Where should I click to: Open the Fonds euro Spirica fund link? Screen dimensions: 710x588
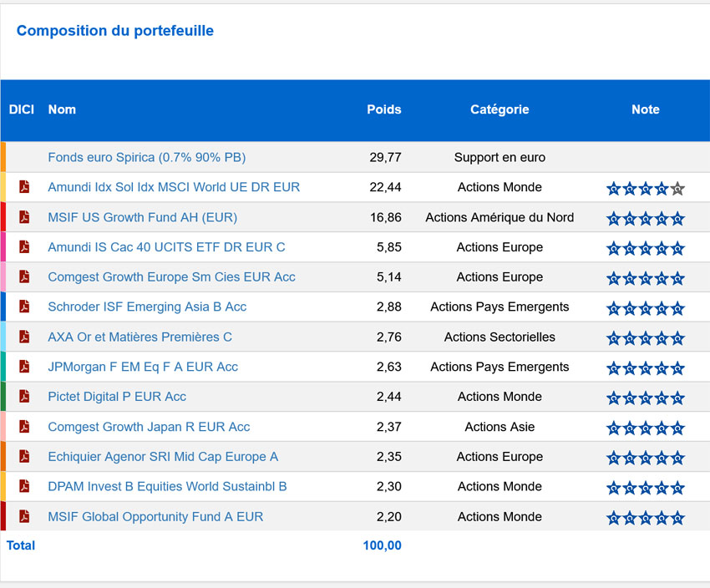tap(147, 157)
